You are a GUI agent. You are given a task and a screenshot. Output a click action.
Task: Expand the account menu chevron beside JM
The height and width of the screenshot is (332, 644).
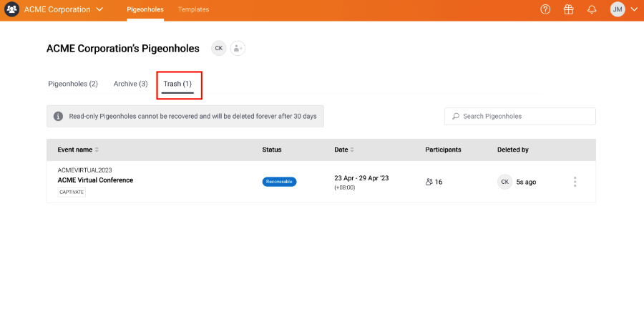(x=633, y=9)
